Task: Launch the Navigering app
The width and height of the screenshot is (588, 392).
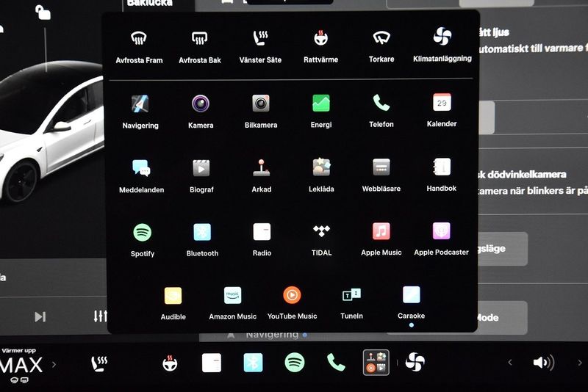Action: coord(140,112)
